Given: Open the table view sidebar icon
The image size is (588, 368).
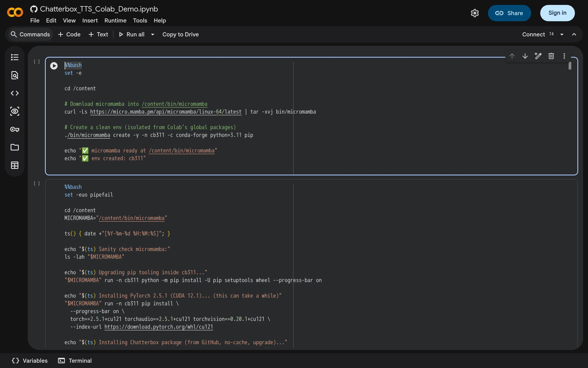Looking at the screenshot, I should [x=14, y=165].
